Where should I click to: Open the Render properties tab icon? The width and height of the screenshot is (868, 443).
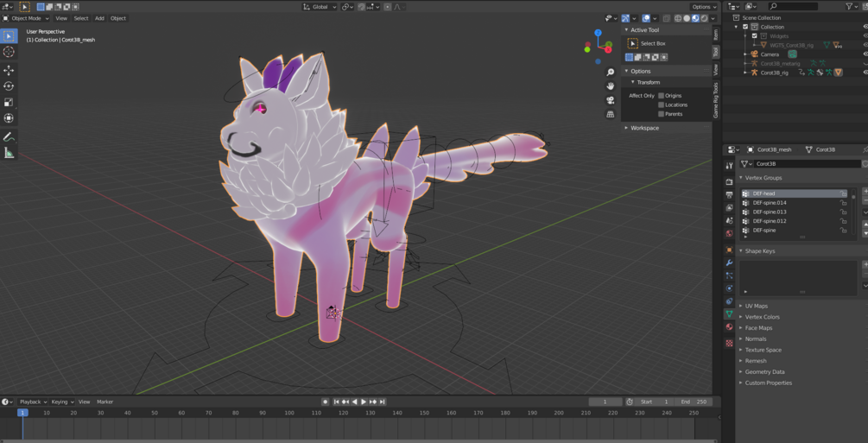(729, 181)
